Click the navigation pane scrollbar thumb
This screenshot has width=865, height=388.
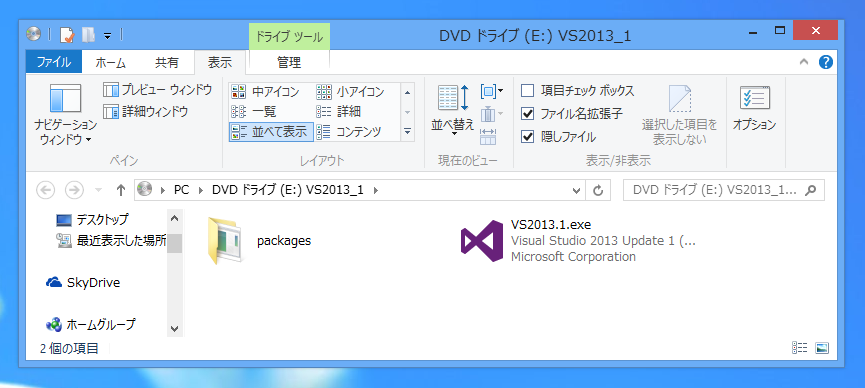coord(175,243)
